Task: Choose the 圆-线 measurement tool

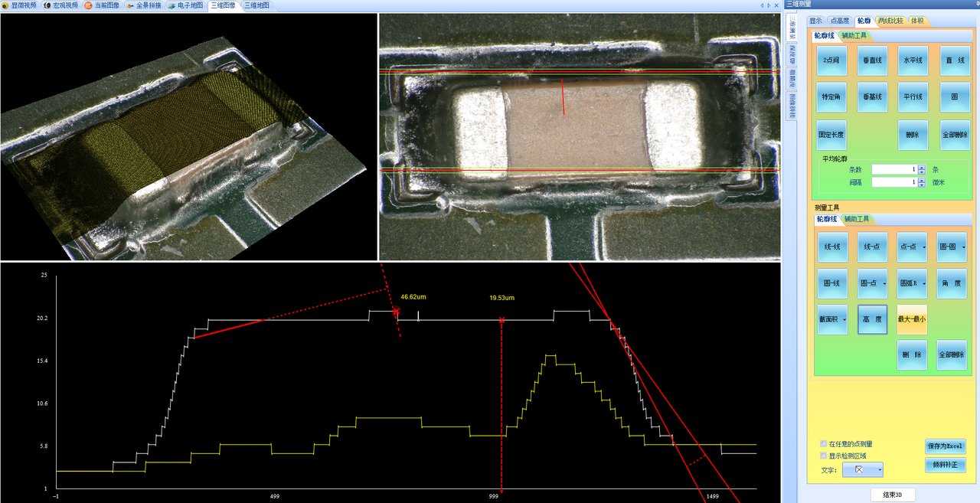Action: [x=832, y=283]
